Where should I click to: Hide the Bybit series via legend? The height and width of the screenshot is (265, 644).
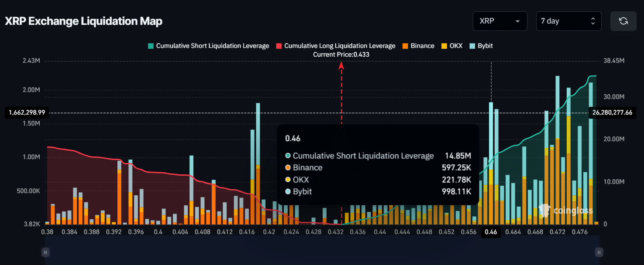(485, 46)
